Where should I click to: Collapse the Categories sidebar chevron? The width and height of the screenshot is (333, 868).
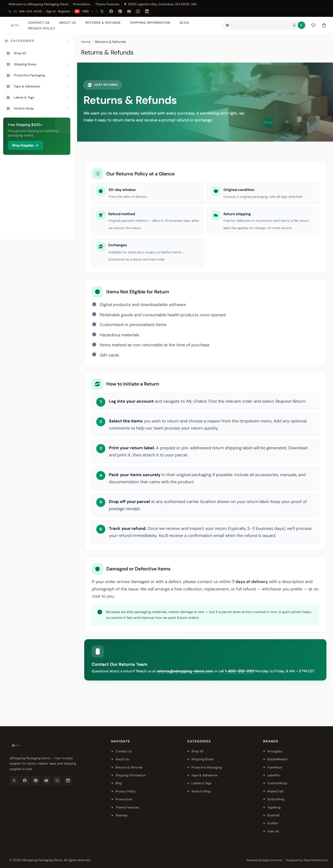point(68,41)
